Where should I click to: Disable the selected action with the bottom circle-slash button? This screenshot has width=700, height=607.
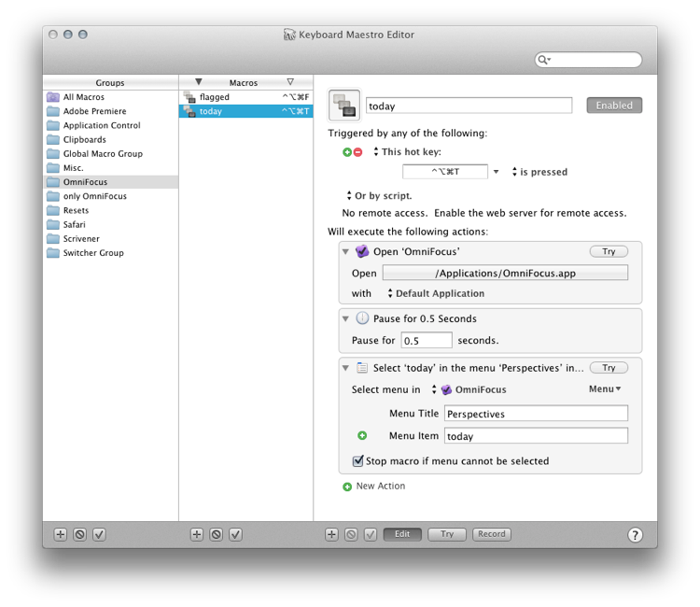coord(351,534)
